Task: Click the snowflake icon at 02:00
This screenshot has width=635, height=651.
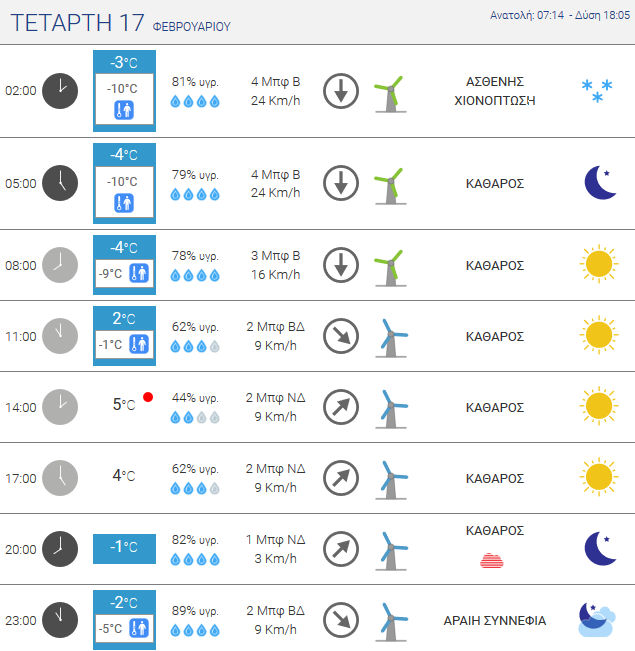Action: pos(598,91)
